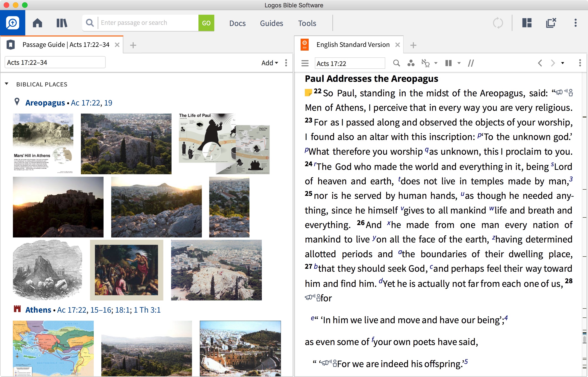Screen dimensions: 588x377
Task: Collapse the Biblical Places section
Action: click(7, 84)
